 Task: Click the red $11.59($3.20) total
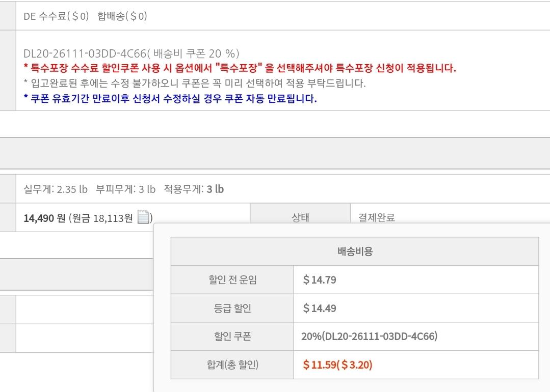point(337,365)
